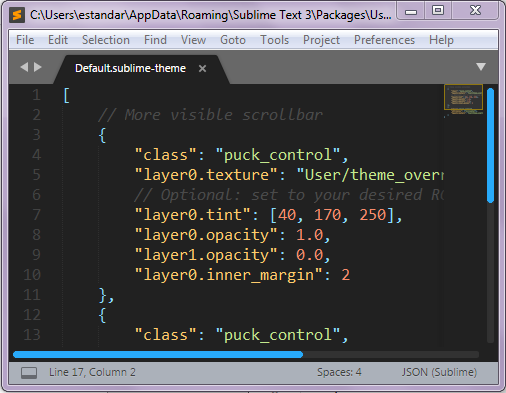Screen dimensions: 506x393
Task: Close the Default.sublime-theme tab
Action: (202, 68)
